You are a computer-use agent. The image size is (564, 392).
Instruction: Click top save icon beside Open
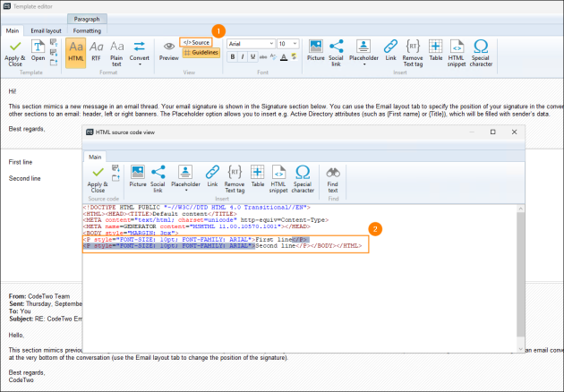[54, 43]
